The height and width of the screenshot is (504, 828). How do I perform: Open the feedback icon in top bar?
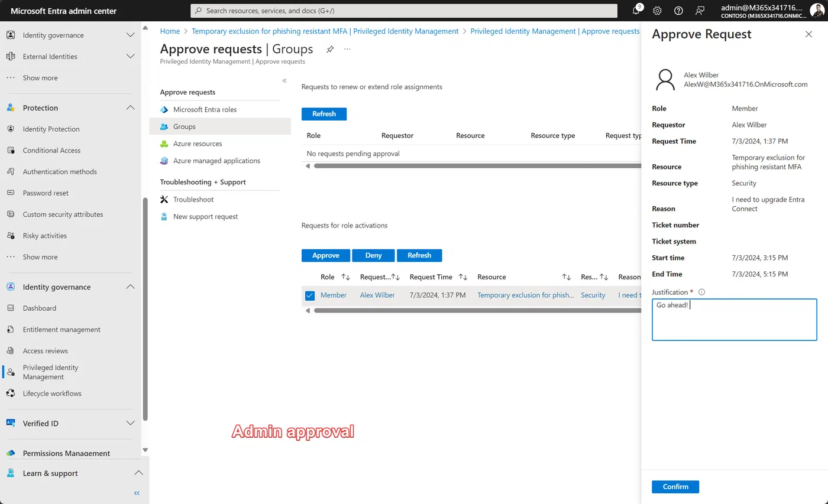pyautogui.click(x=700, y=11)
